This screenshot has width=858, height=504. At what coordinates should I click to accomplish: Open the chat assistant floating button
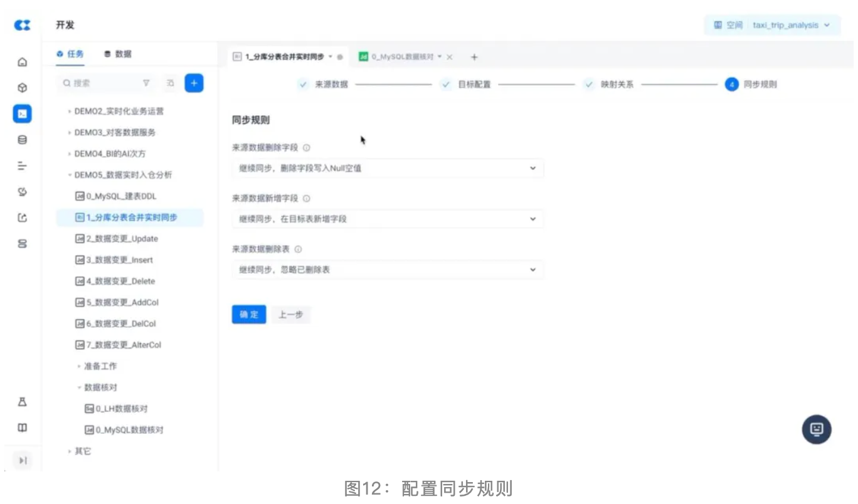pos(816,429)
